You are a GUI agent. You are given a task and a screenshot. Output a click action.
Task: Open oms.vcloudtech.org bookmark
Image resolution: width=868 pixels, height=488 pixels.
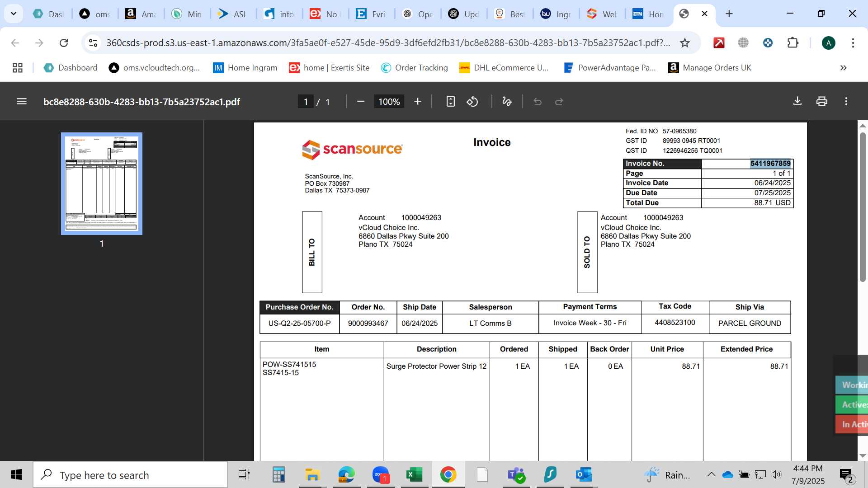coord(154,68)
